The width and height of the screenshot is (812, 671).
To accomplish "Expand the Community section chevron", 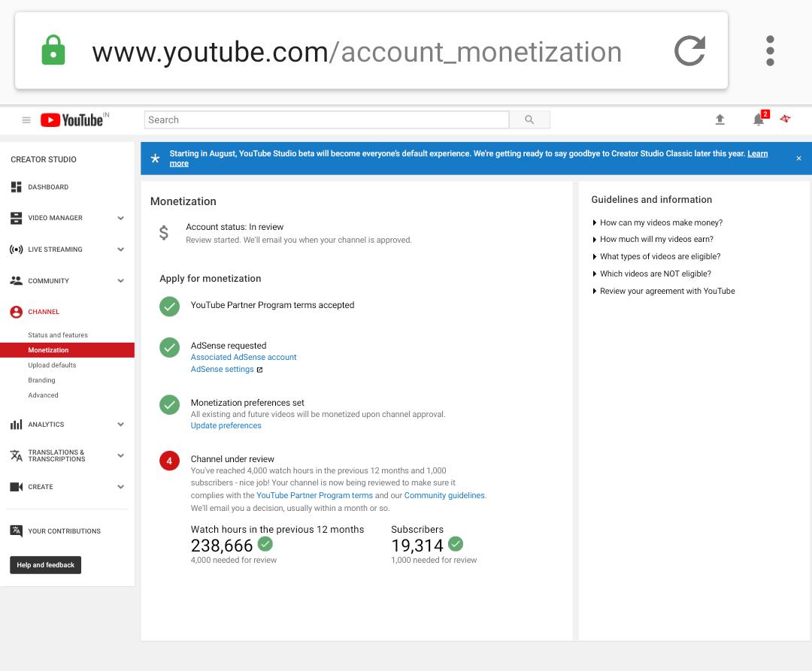I will pyautogui.click(x=120, y=281).
